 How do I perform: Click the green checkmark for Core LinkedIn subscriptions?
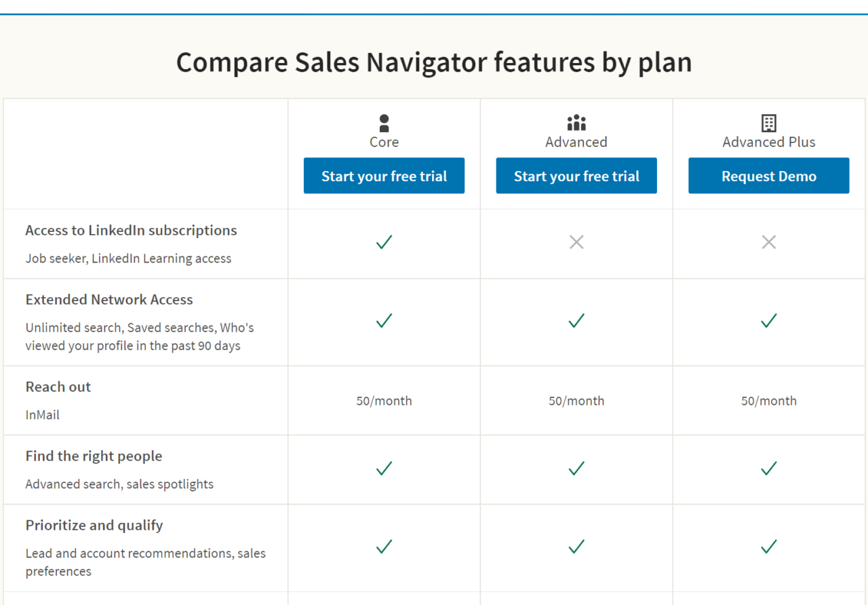tap(384, 241)
